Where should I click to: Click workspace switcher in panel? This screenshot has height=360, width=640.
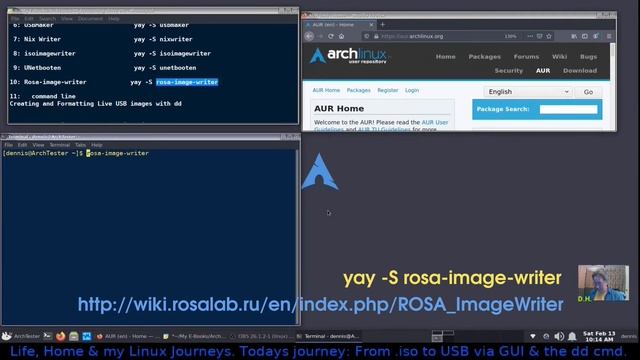click(x=443, y=336)
